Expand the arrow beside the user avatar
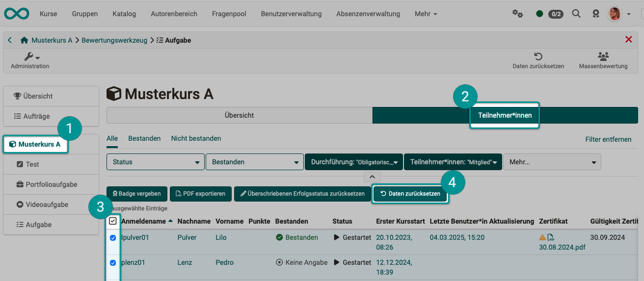 629,14
